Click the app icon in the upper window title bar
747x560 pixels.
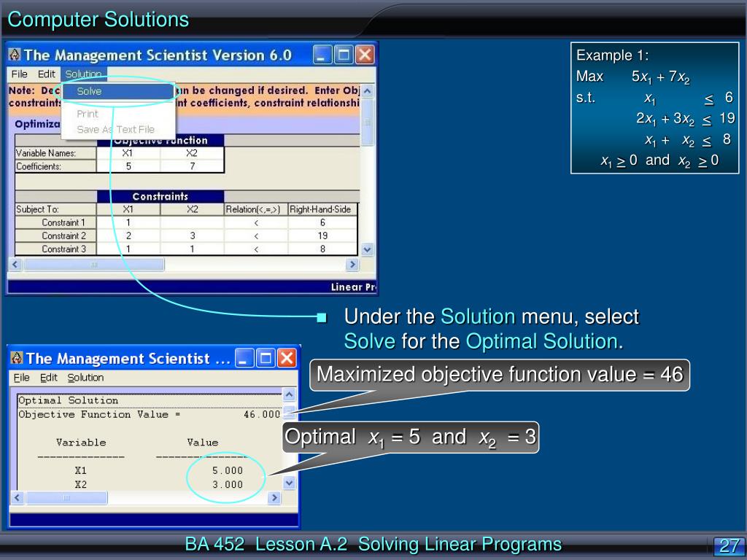(x=15, y=55)
